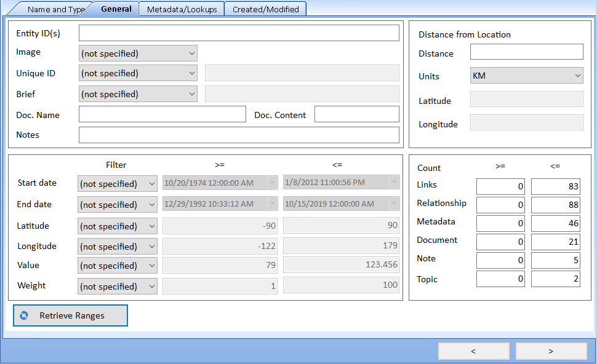The width and height of the screenshot is (597, 364).
Task: Open the Created/Modified tab
Action: click(x=265, y=9)
